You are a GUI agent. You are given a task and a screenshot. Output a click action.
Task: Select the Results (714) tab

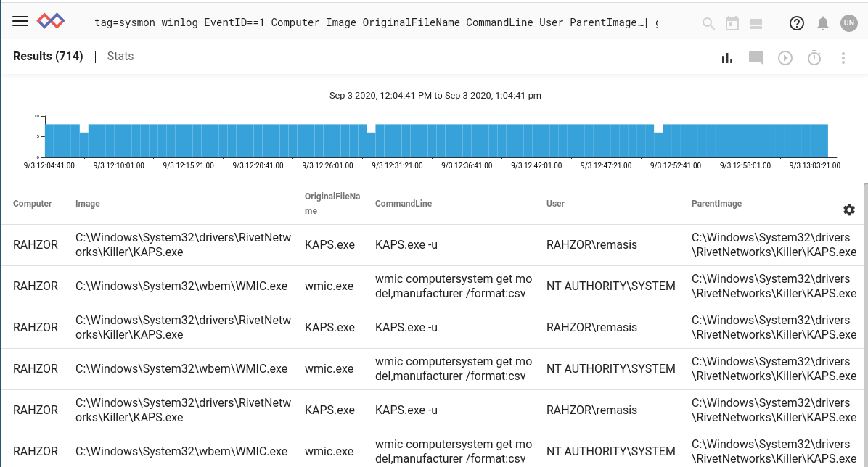pyautogui.click(x=48, y=56)
